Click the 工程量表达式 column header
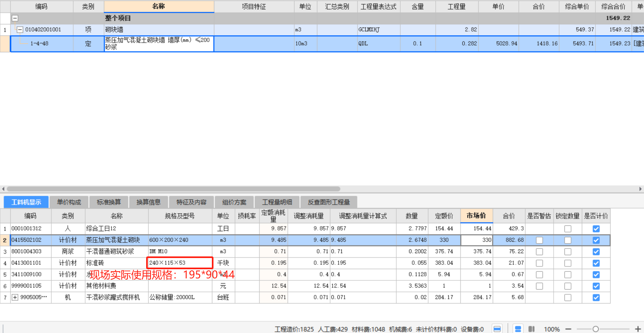Screen dimensions: 644x333 coord(379,6)
